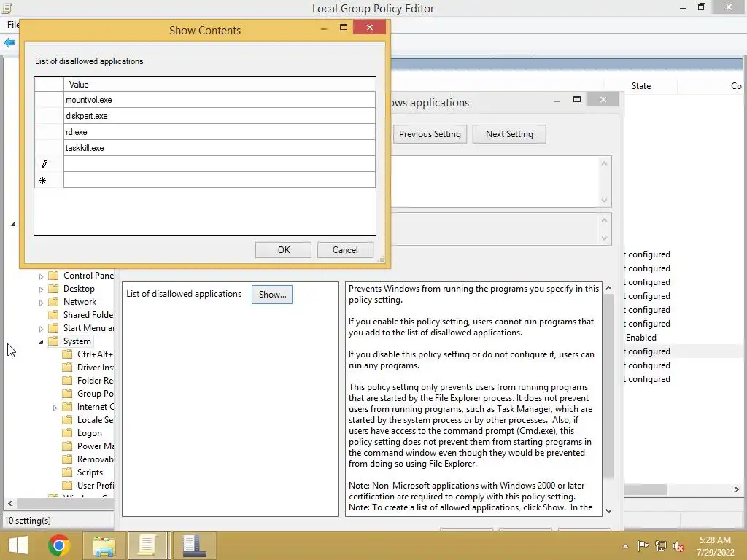
Task: Click the muted volume tray icon
Action: coord(678,545)
